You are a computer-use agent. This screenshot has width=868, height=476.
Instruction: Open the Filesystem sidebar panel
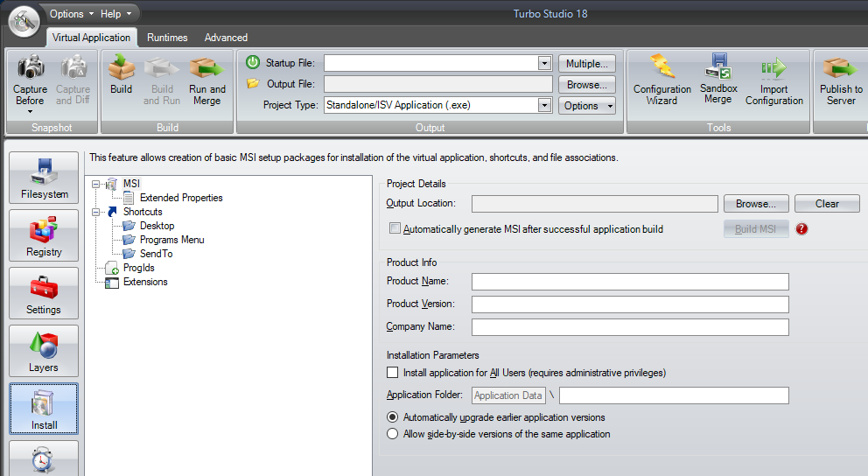click(44, 178)
